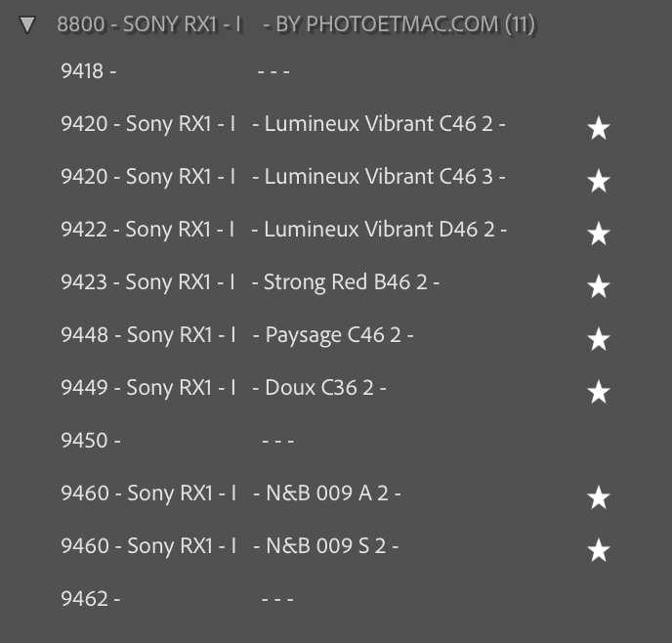Apply the Lumineux Vibrant C46 2 preset

283,124
